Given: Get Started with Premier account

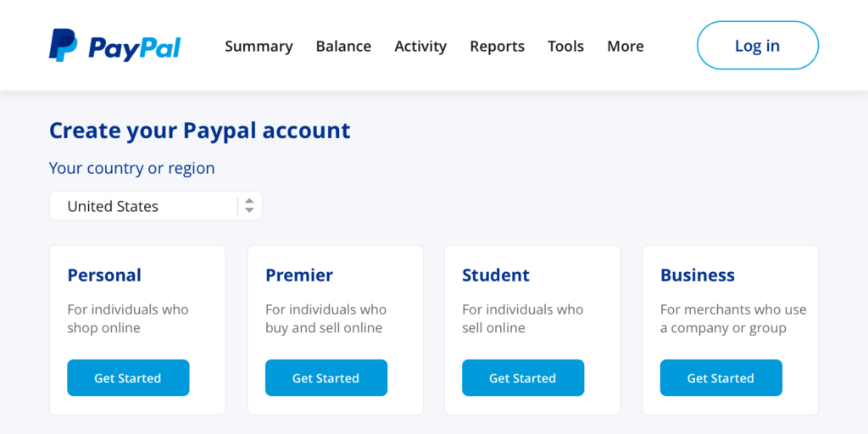Looking at the screenshot, I should [326, 377].
